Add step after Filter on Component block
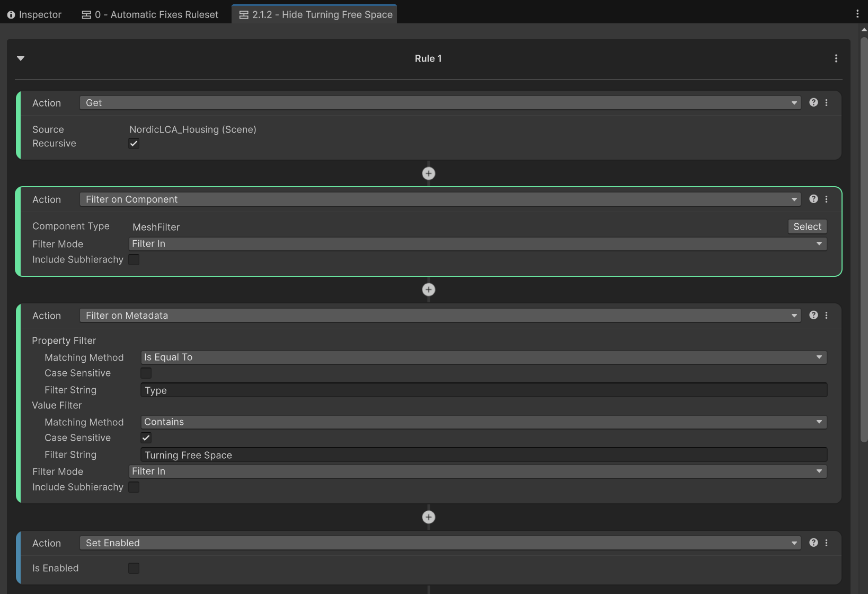 point(428,290)
